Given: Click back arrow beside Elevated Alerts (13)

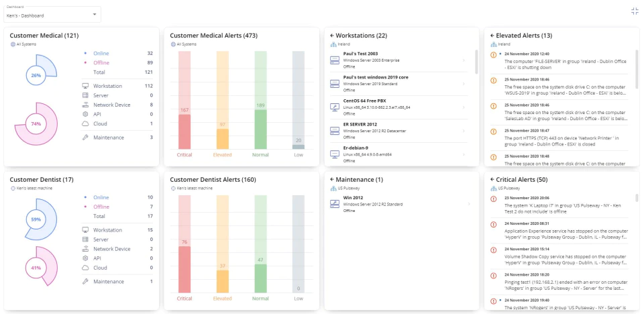Looking at the screenshot, I should pos(492,36).
